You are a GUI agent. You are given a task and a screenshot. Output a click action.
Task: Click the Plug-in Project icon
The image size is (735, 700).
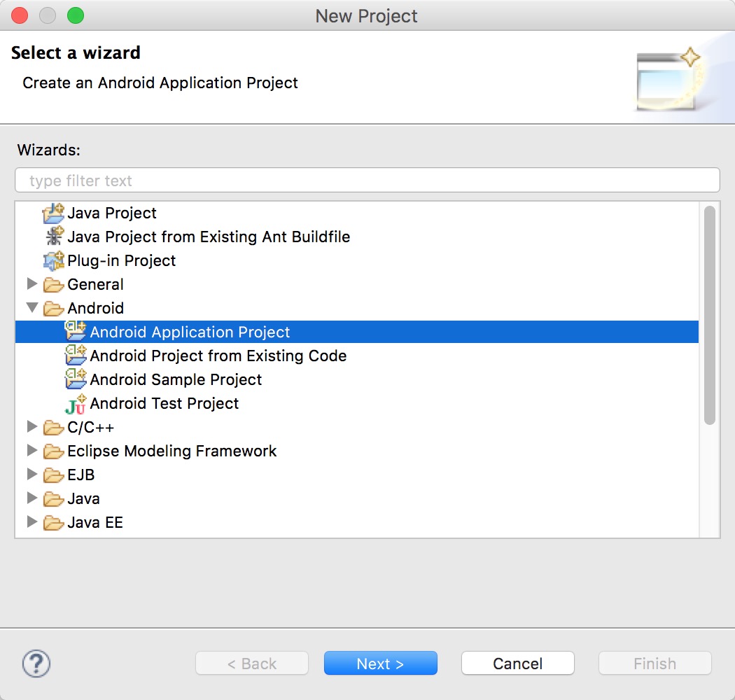[x=54, y=260]
